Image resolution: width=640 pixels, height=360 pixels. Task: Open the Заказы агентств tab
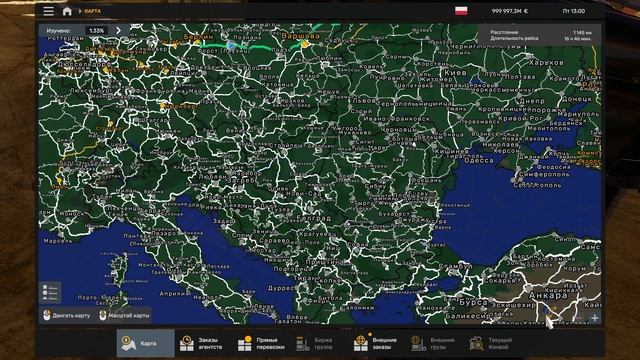tap(204, 343)
